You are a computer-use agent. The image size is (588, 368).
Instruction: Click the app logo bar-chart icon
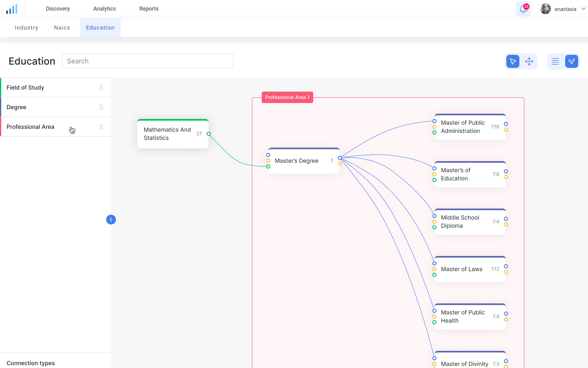point(12,9)
